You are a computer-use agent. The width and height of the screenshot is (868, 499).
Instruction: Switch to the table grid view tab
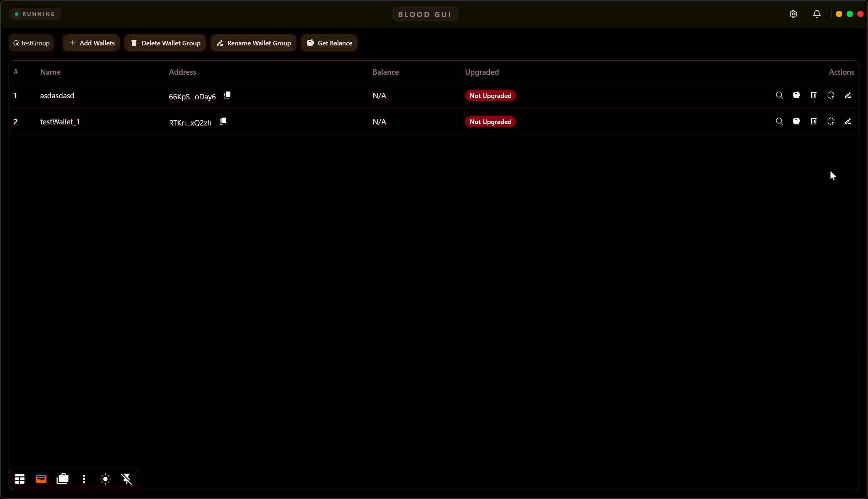pos(20,479)
